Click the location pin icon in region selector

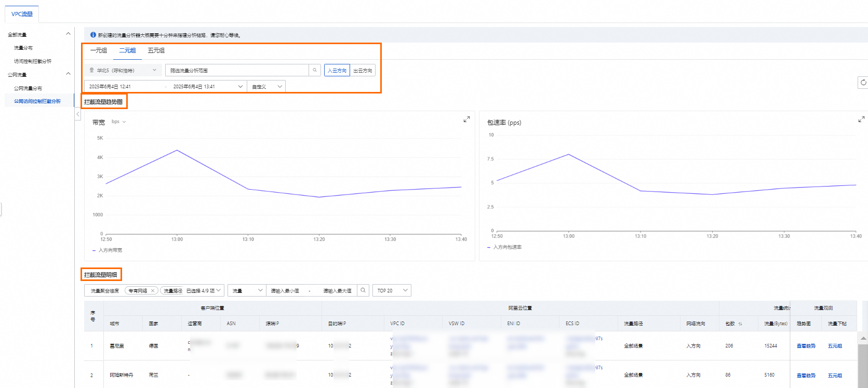92,70
